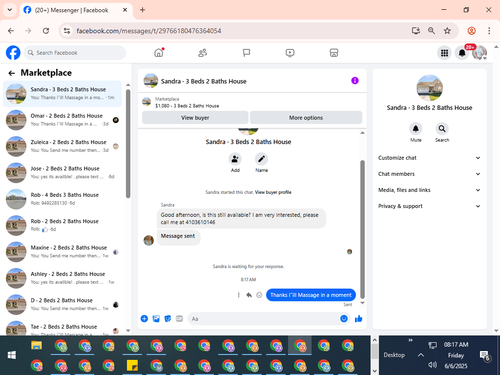The image size is (500, 375).
Task: Open the more actions plus icon in composer
Action: (144, 319)
